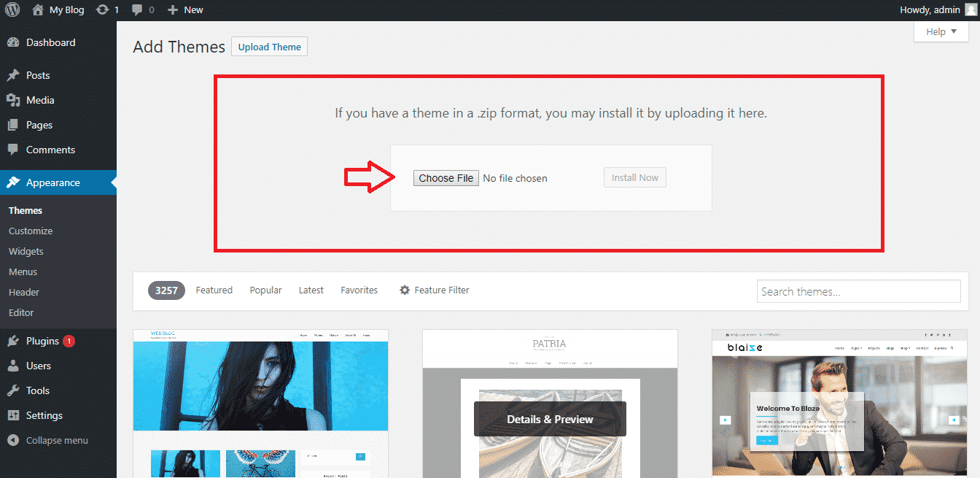980x478 pixels.
Task: Click the Upload Theme button
Action: [270, 47]
